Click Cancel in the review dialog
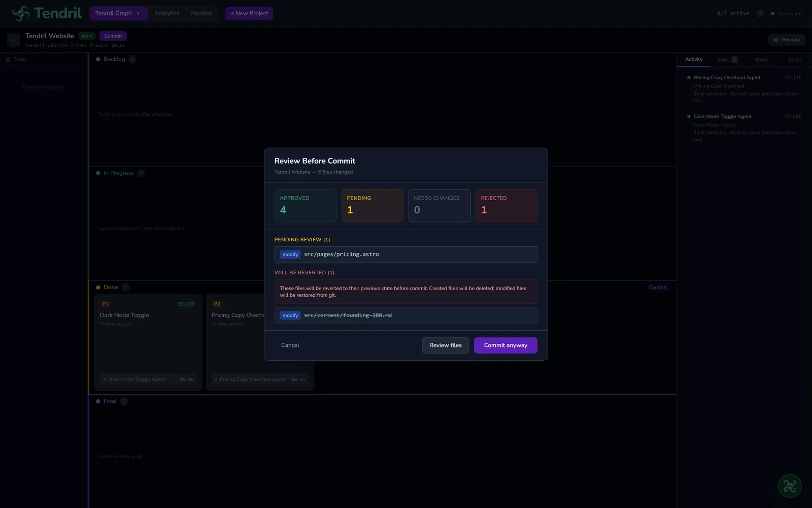812x508 pixels. (x=290, y=345)
